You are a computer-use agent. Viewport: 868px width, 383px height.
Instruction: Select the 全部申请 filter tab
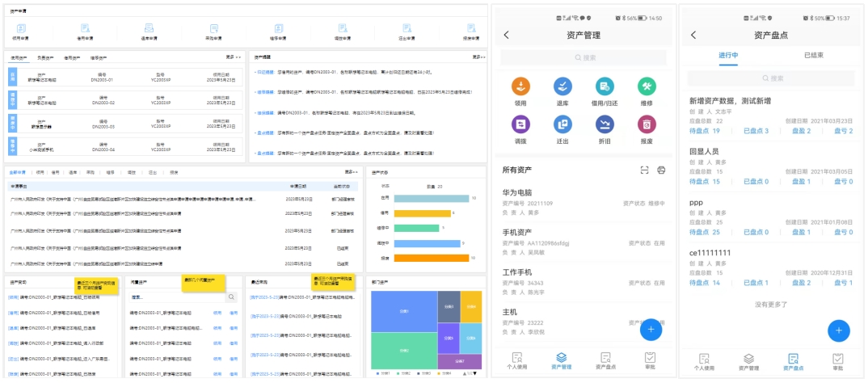tap(18, 172)
